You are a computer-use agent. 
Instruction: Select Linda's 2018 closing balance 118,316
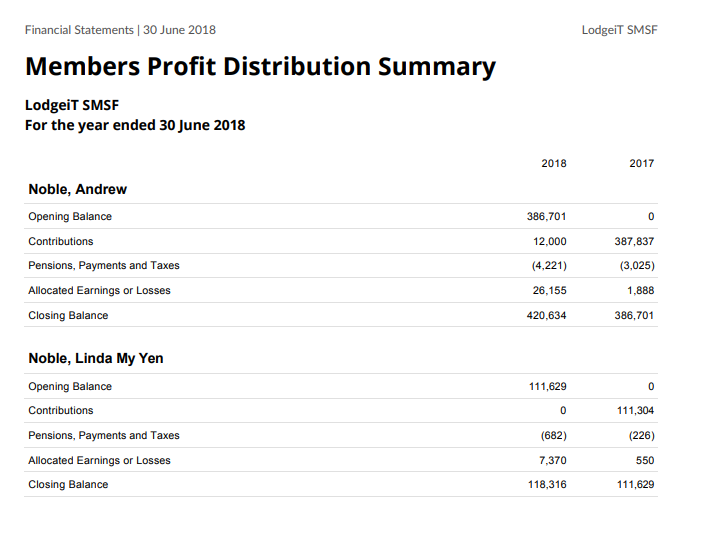click(x=547, y=484)
